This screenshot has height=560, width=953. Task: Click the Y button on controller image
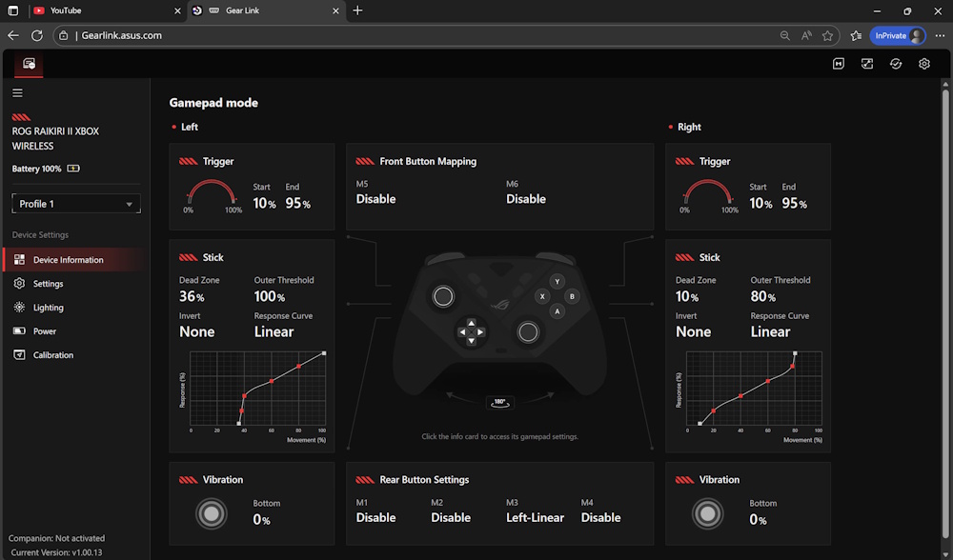coord(557,282)
